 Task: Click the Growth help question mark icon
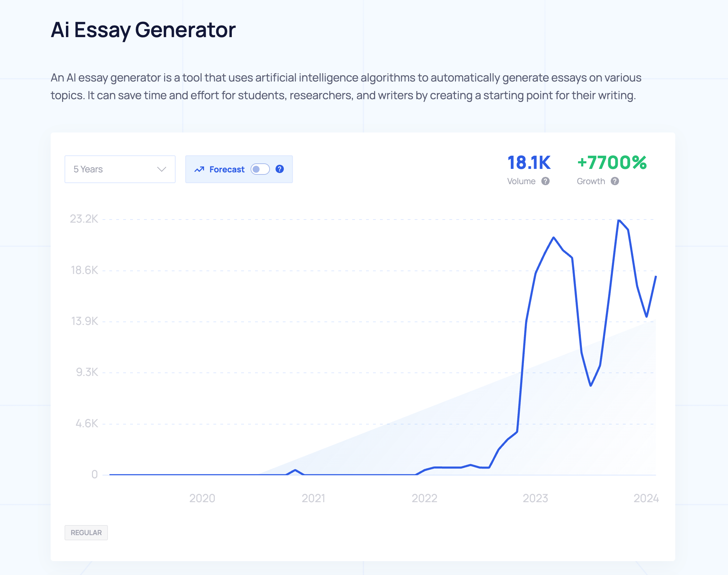(x=615, y=181)
